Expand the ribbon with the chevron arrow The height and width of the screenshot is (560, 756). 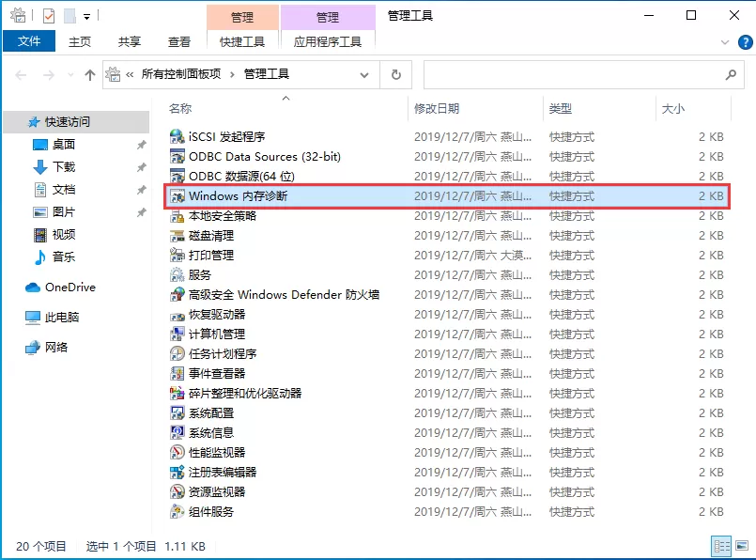[x=723, y=41]
